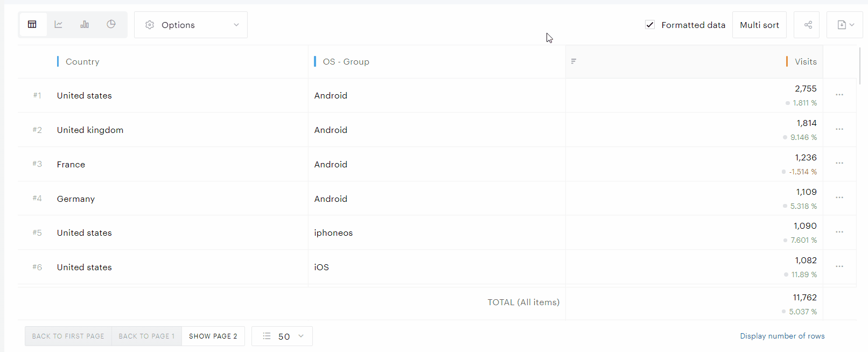
Task: Click the Visits column header
Action: (805, 62)
